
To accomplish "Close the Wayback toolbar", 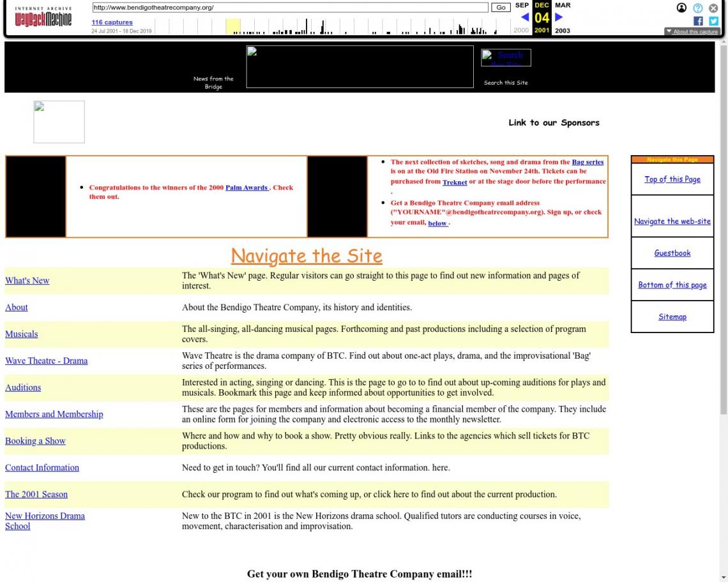I will point(713,8).
